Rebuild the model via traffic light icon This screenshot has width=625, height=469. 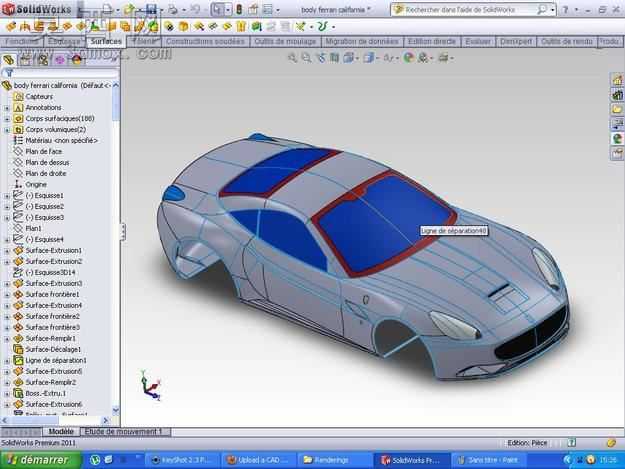(239, 9)
